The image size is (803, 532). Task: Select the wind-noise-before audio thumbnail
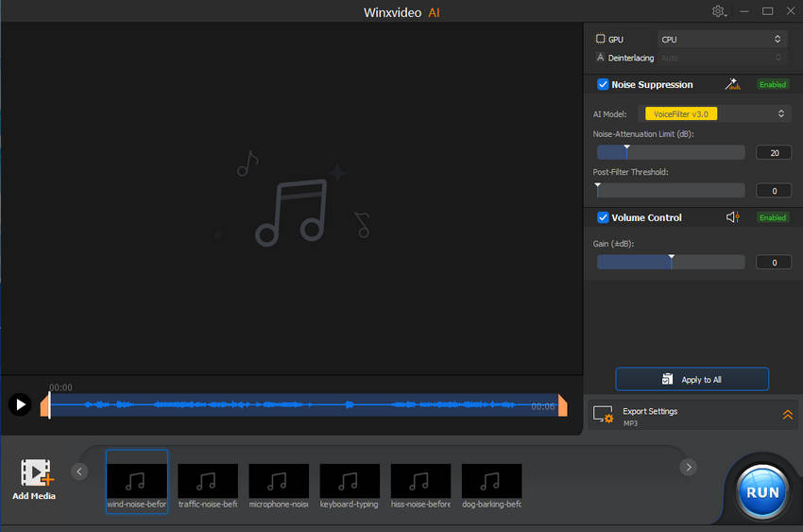point(137,481)
